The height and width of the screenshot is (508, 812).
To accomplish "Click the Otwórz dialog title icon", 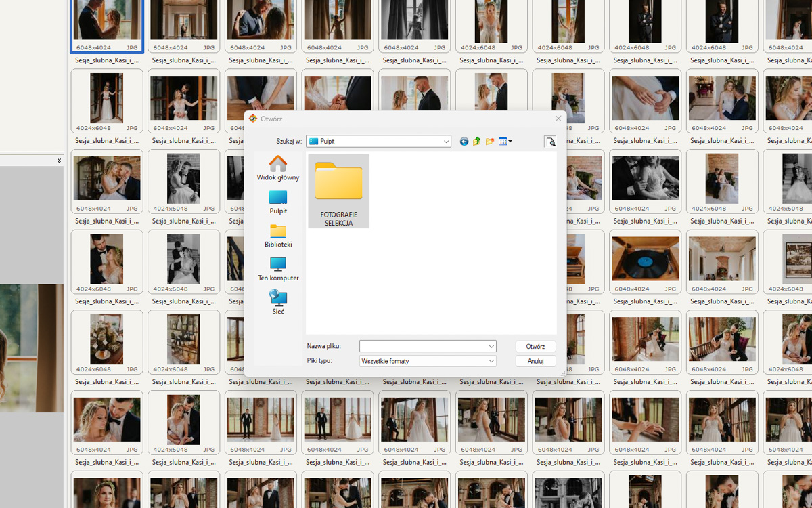I will (253, 119).
